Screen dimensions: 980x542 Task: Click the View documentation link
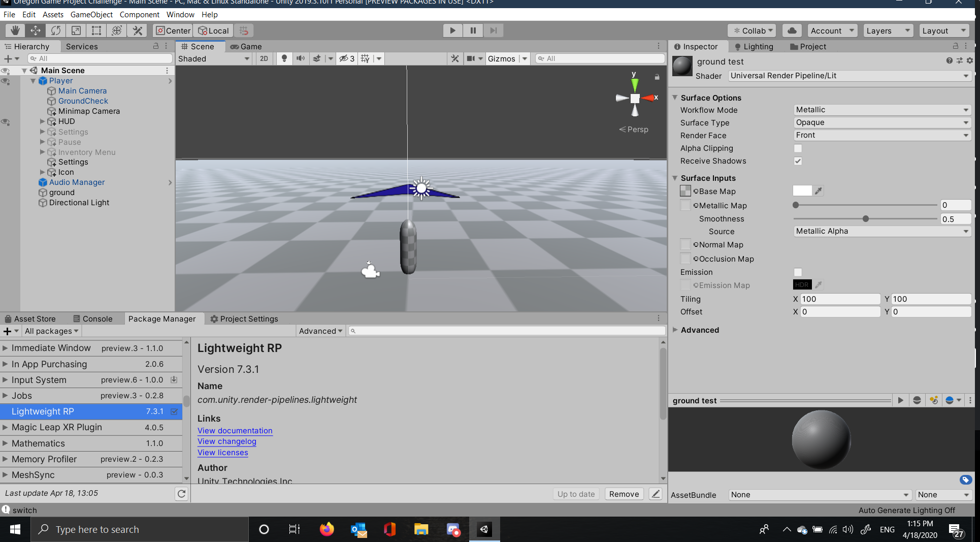click(235, 430)
